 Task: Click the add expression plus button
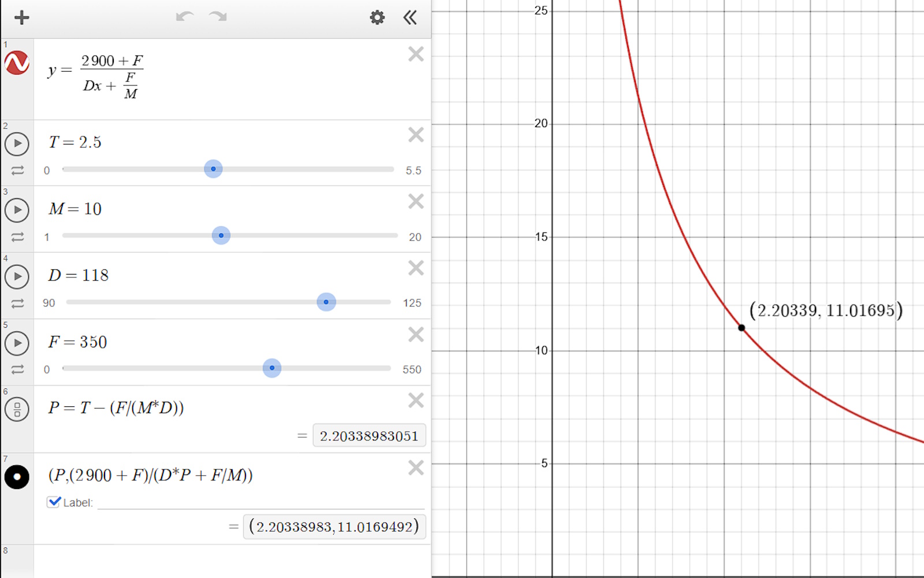tap(21, 17)
